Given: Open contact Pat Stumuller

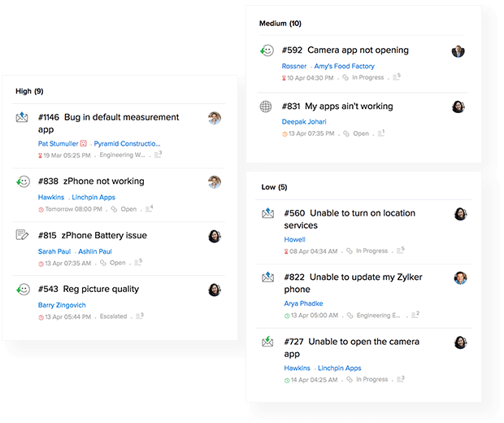Looking at the screenshot, I should click(59, 143).
